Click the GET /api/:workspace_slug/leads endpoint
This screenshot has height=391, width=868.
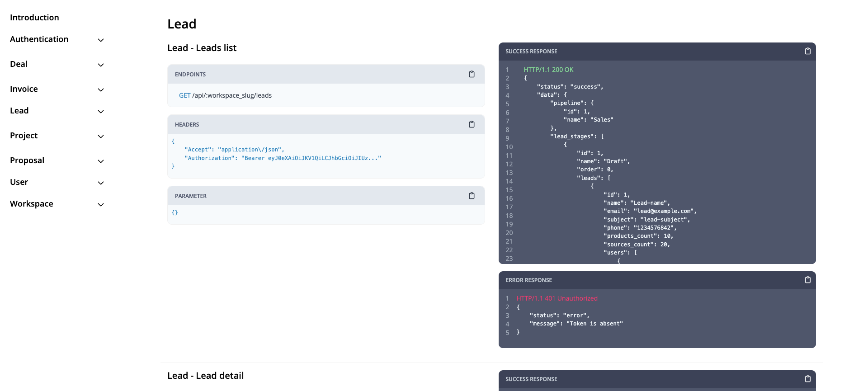tap(225, 95)
